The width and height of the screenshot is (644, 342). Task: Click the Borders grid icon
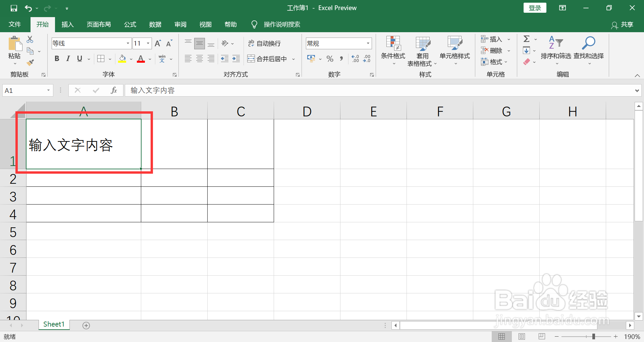(x=101, y=59)
